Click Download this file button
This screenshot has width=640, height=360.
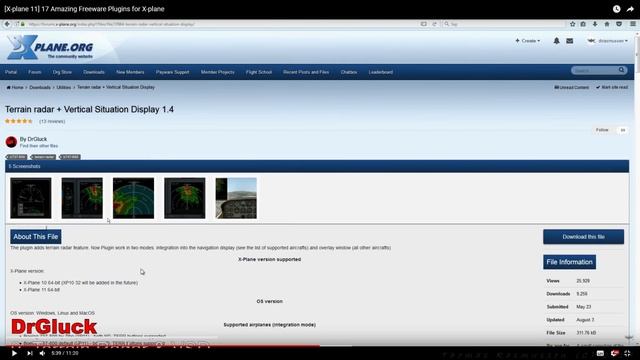[583, 237]
